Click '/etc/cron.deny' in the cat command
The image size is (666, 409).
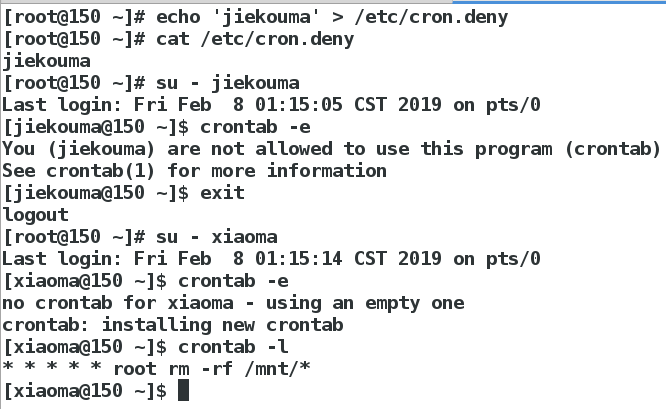(x=277, y=39)
